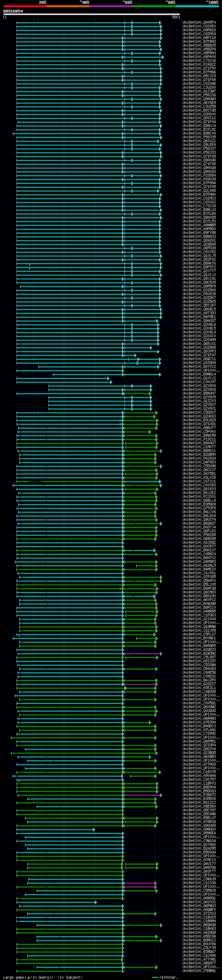Viewport: 222px width, 980px height.
Task: Open hit UniRef100_Q945F4
Action: [x=199, y=23]
